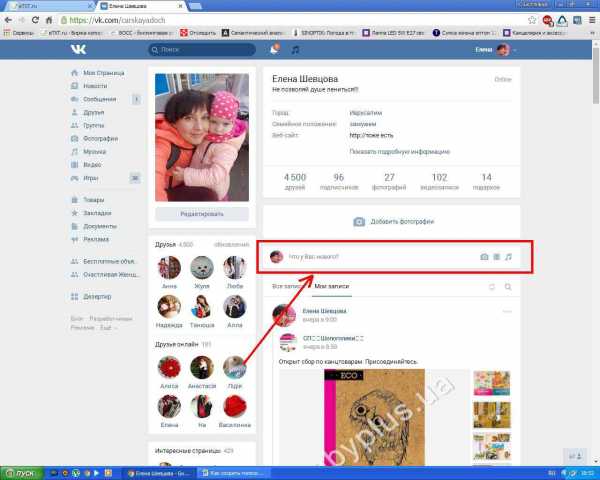The width and height of the screenshot is (600, 480).
Task: Open online friend Анастасія avatar
Action: (202, 367)
